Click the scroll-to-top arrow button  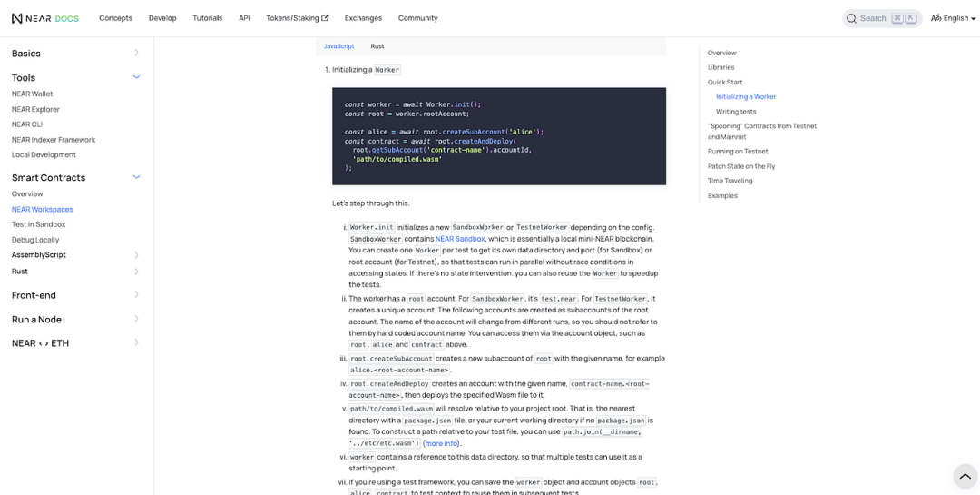[965, 476]
